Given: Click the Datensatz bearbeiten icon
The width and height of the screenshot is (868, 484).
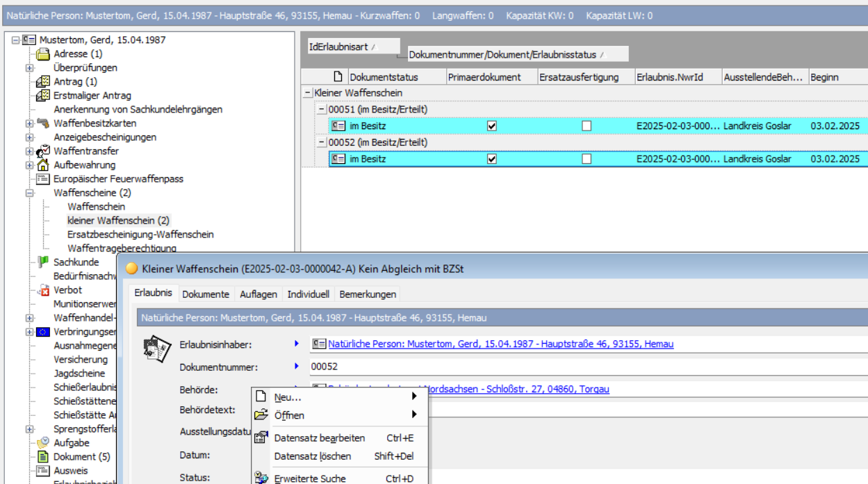Looking at the screenshot, I should (x=261, y=438).
